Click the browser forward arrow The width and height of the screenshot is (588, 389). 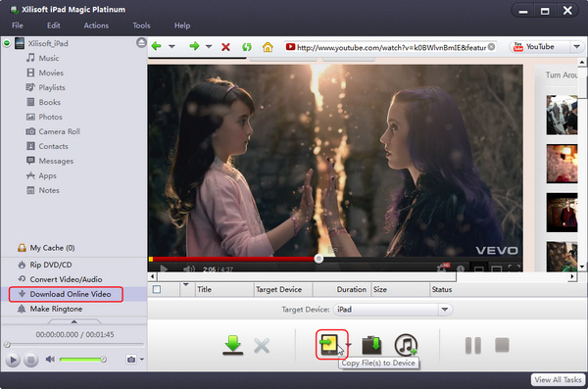point(194,46)
